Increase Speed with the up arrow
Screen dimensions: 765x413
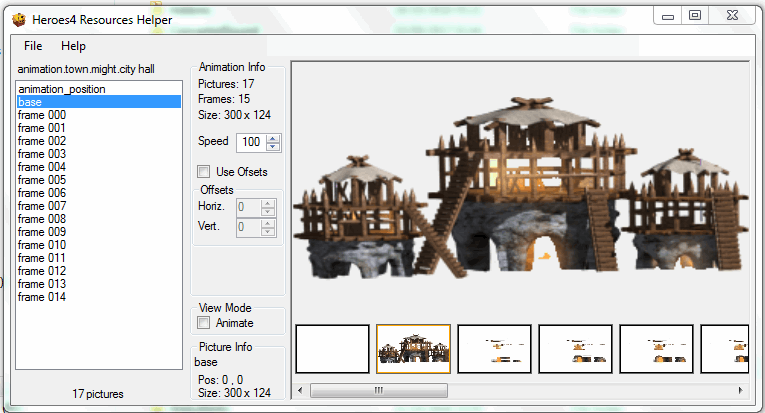click(273, 138)
